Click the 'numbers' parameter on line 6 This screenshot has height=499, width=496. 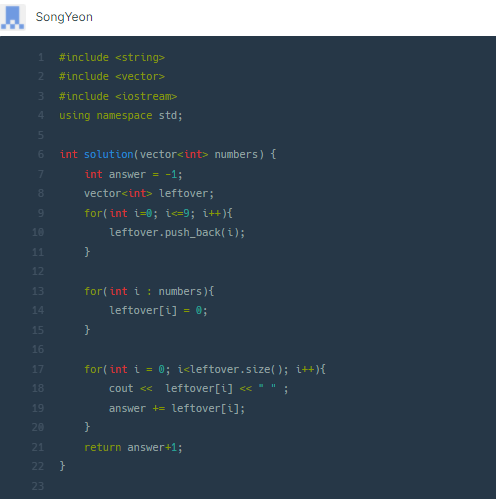click(236, 154)
